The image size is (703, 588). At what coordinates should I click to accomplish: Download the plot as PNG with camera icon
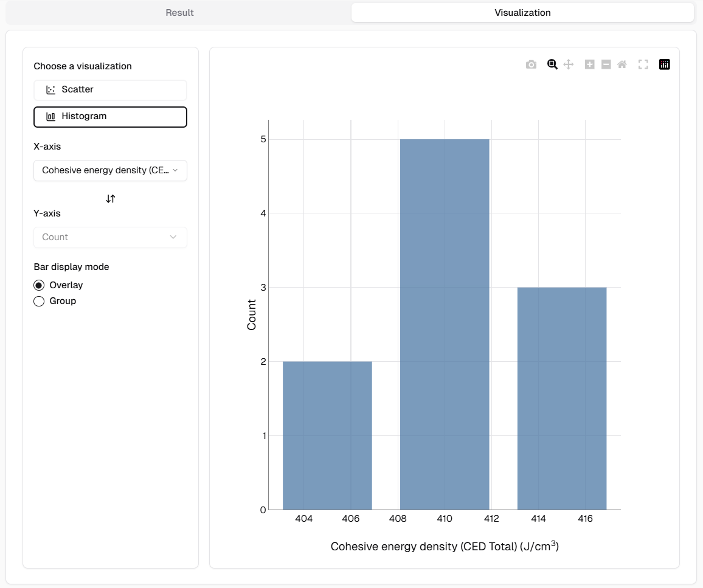(531, 64)
